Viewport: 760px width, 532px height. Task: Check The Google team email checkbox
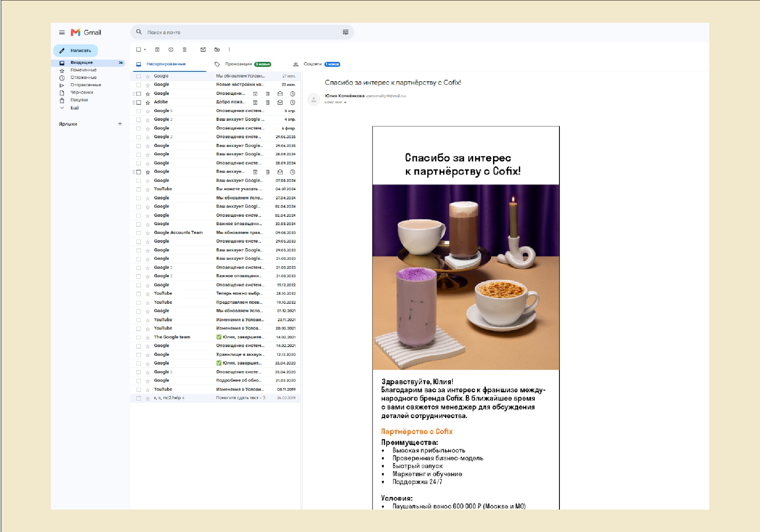pos(139,337)
